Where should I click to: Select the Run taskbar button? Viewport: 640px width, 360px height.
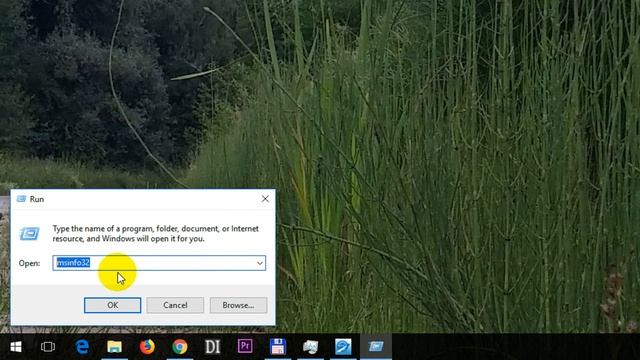pyautogui.click(x=376, y=347)
